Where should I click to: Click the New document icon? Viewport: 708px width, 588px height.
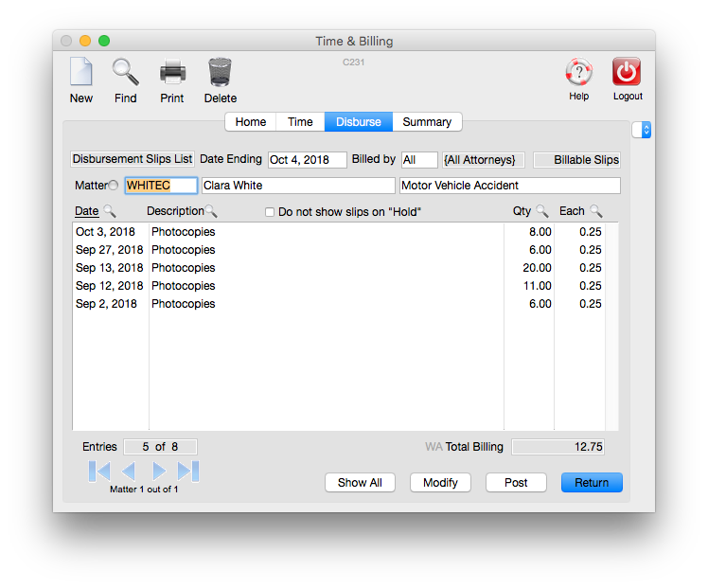pos(81,73)
